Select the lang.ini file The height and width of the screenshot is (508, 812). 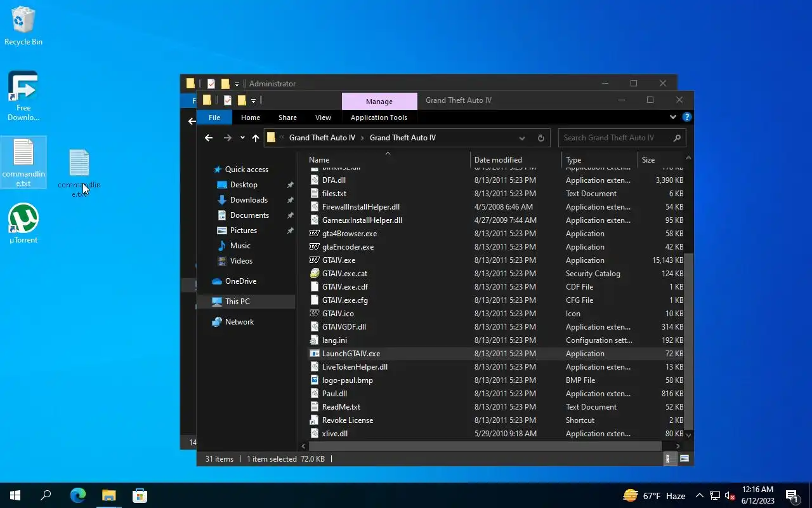[334, 340]
